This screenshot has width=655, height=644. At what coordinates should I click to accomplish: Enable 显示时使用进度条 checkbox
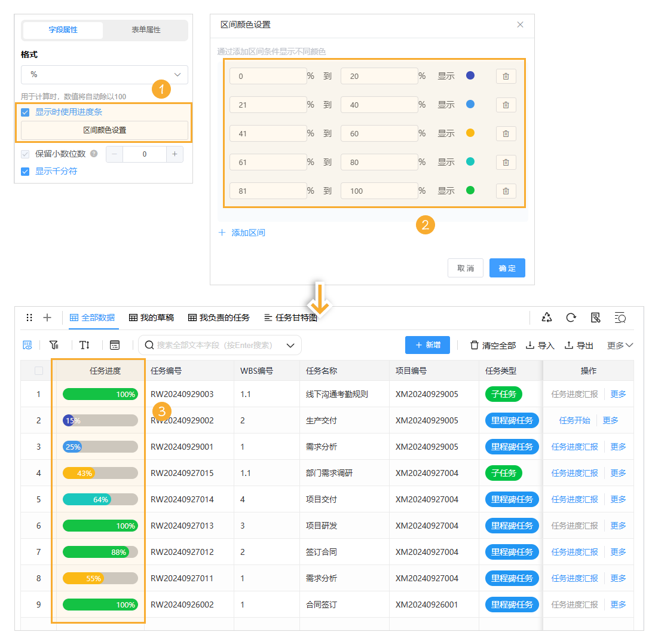click(25, 111)
